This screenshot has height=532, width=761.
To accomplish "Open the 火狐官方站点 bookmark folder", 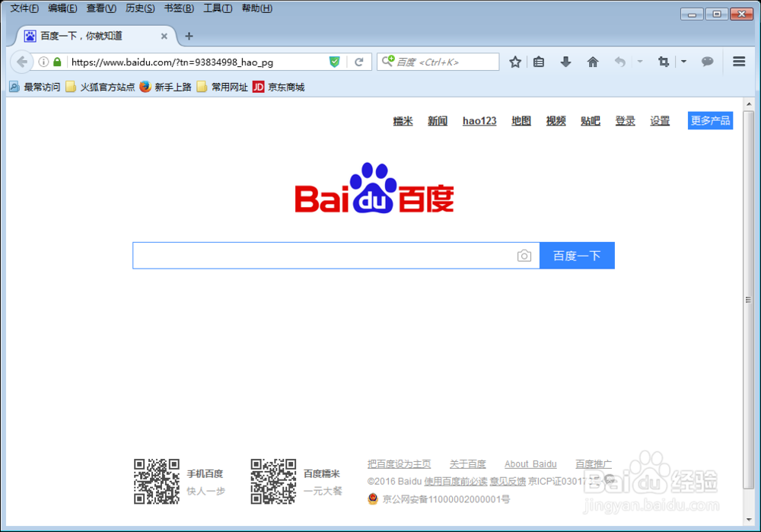I will [x=100, y=87].
